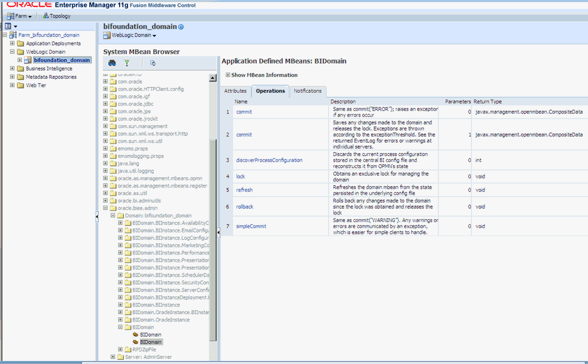Select com.sun.management tree item
The width and height of the screenshot is (588, 364).
(x=142, y=126)
